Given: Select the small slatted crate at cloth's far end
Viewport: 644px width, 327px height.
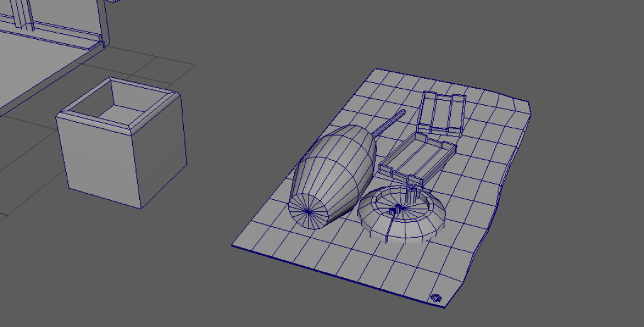Looking at the screenshot, I should pos(443,113).
